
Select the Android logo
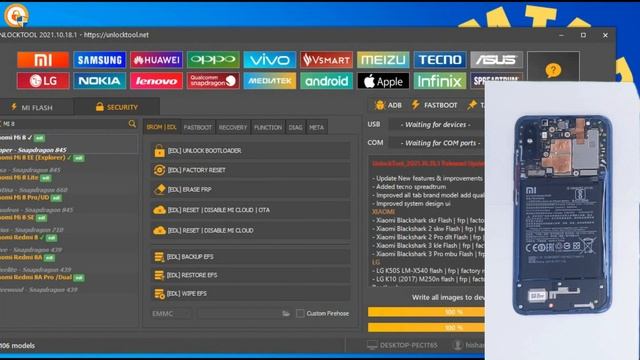326,81
